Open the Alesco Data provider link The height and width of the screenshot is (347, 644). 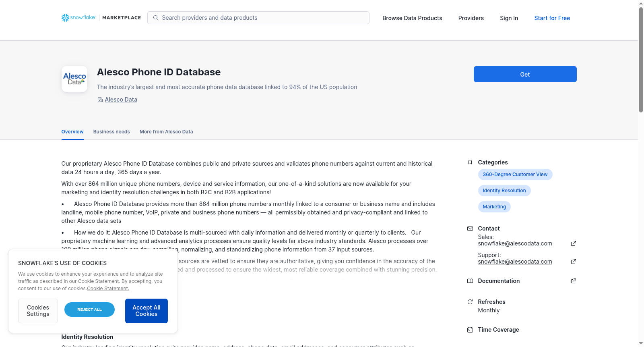121,100
